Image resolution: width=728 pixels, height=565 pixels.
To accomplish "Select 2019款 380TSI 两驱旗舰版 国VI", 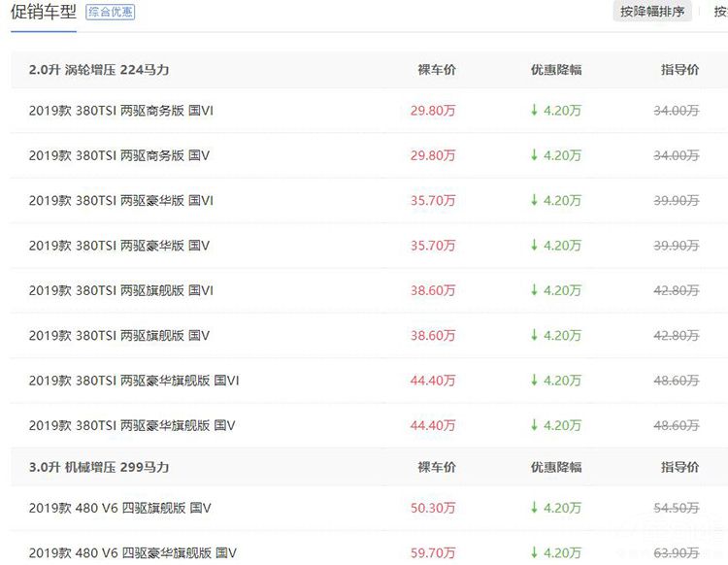I will tap(120, 290).
